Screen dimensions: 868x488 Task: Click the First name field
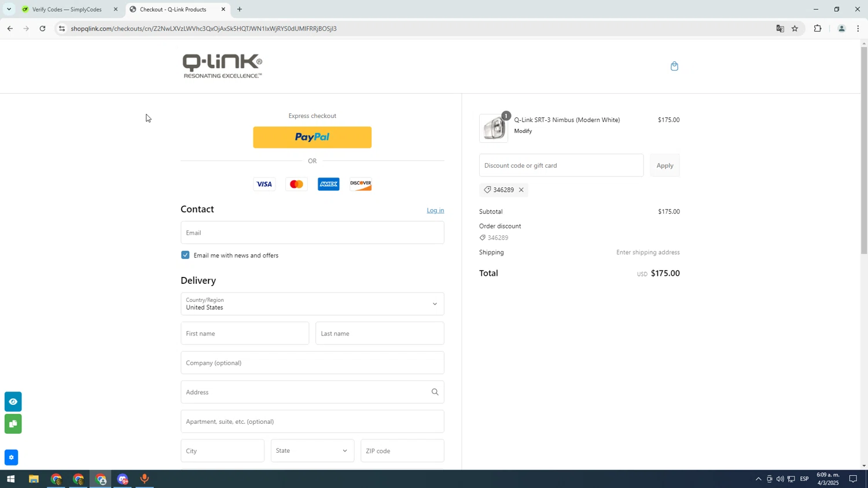(x=245, y=334)
